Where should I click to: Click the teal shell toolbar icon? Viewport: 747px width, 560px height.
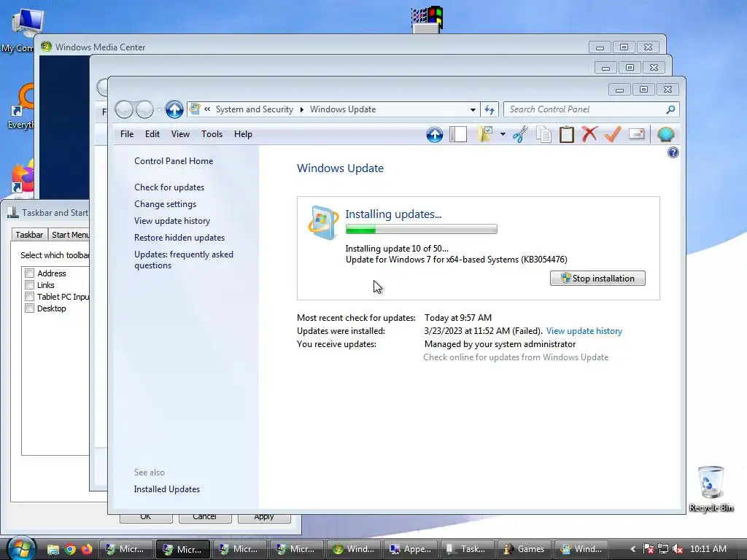[x=665, y=134]
